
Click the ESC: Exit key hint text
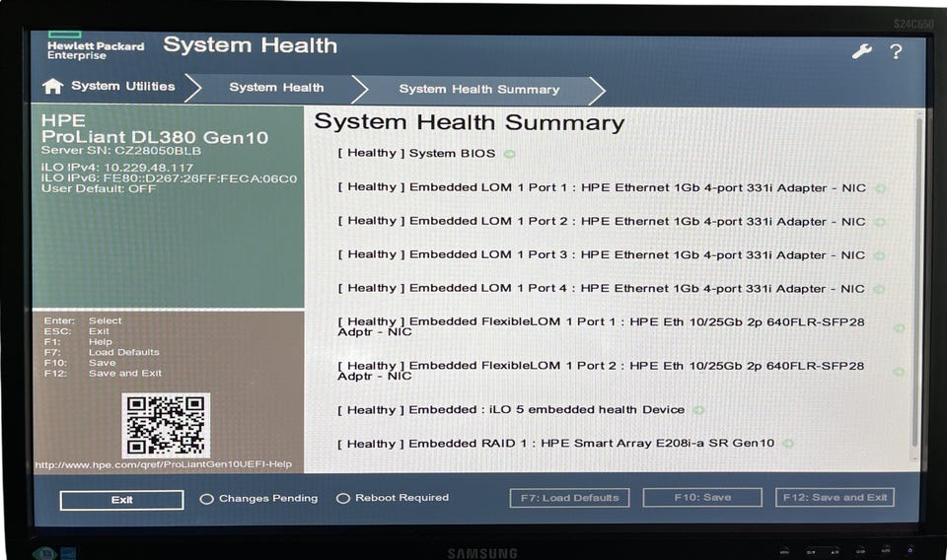pyautogui.click(x=77, y=331)
